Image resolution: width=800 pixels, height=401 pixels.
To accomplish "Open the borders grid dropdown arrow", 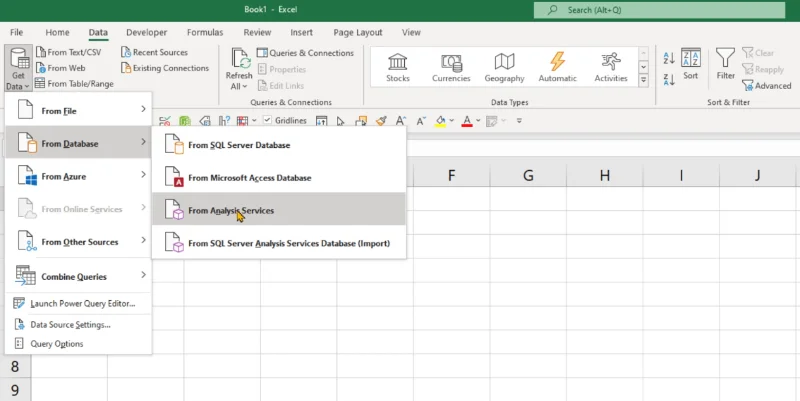I will 254,121.
